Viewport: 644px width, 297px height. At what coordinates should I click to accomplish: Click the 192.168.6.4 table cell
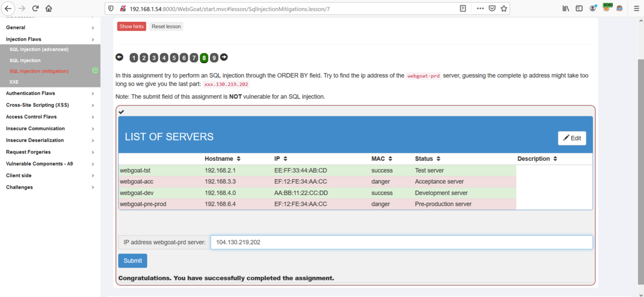[220, 204]
